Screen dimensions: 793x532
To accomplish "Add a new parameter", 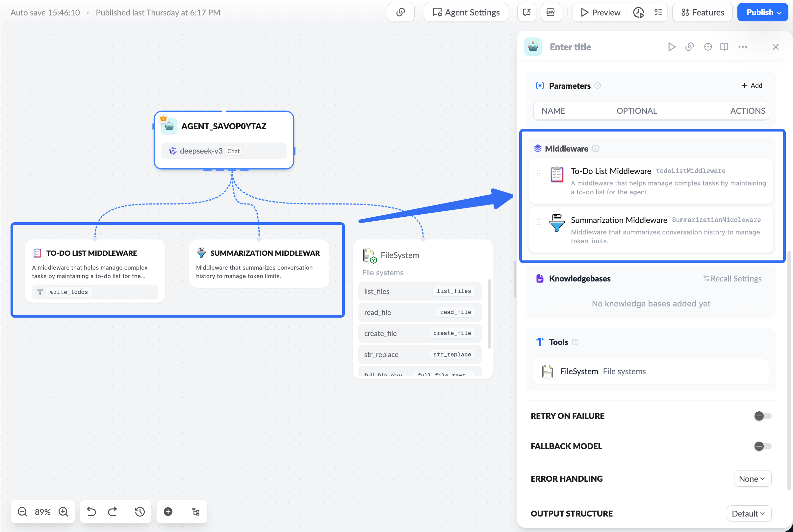I will (752, 85).
